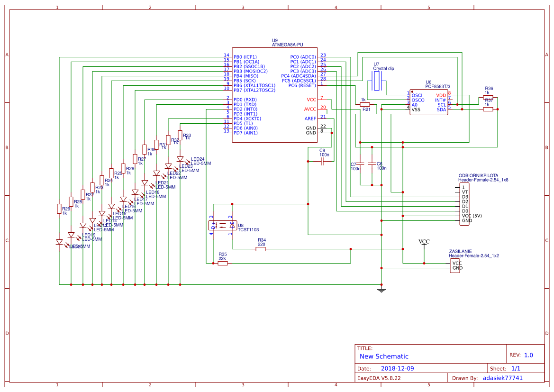Click the adasiek77741 drawn-by text
554x392 pixels.
click(x=503, y=378)
